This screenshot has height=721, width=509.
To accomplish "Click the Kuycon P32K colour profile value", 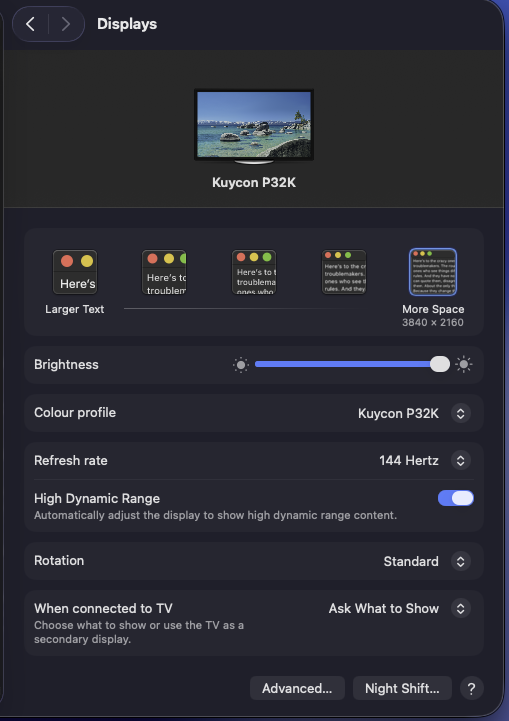I will [x=398, y=413].
